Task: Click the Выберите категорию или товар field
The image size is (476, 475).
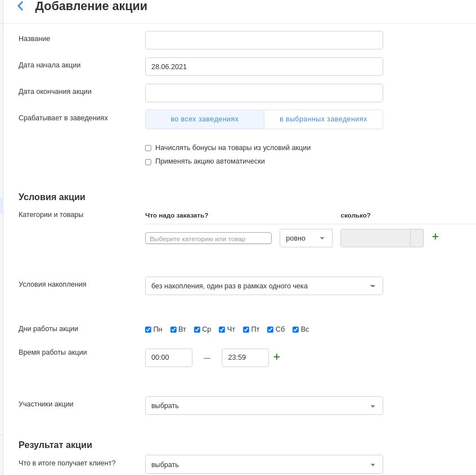Action: tap(208, 238)
